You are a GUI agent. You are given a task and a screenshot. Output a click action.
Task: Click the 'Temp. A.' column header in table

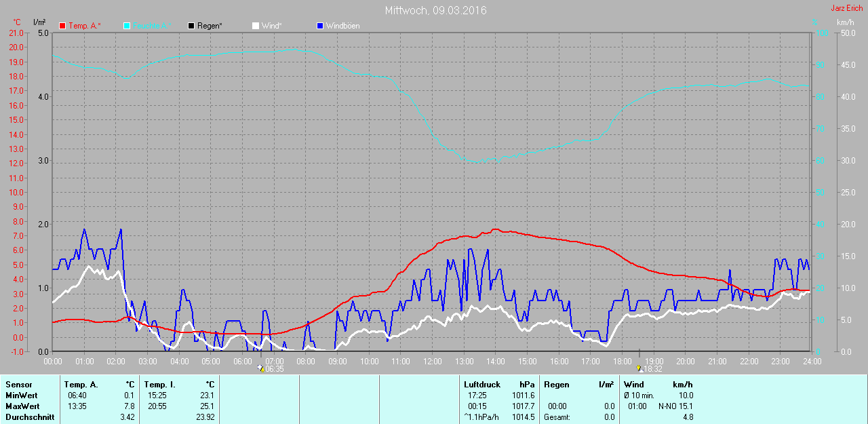coord(81,385)
